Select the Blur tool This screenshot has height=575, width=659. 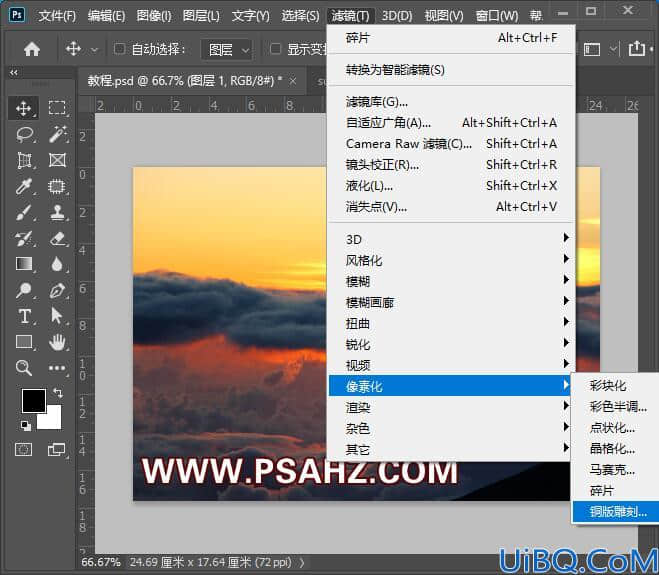(57, 264)
